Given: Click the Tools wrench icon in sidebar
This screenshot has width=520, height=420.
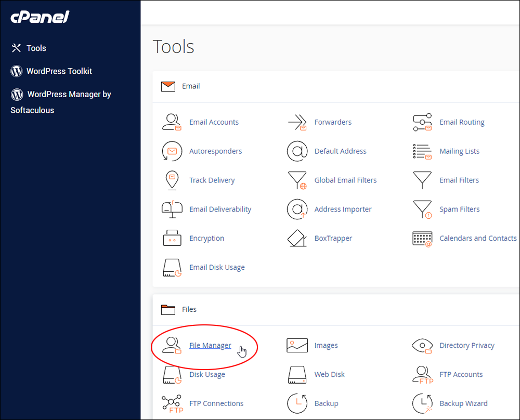Looking at the screenshot, I should click(x=16, y=48).
